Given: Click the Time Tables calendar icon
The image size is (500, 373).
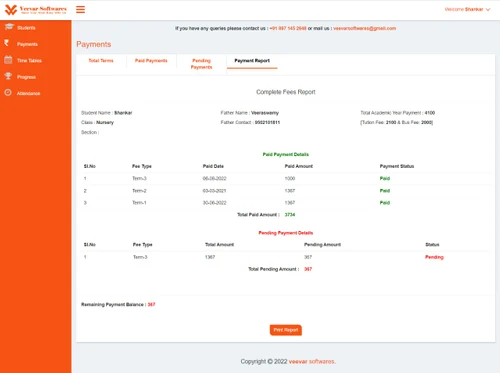Looking at the screenshot, I should (x=8, y=60).
